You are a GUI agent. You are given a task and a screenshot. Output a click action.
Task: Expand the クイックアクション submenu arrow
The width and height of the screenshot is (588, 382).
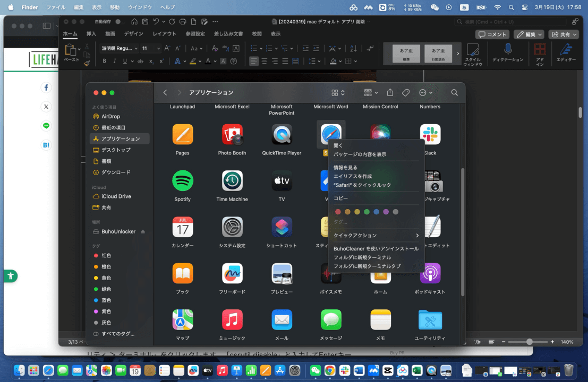coord(417,235)
